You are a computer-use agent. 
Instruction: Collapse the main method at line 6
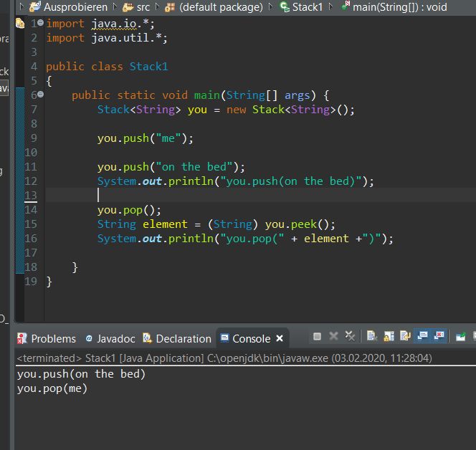click(x=40, y=95)
